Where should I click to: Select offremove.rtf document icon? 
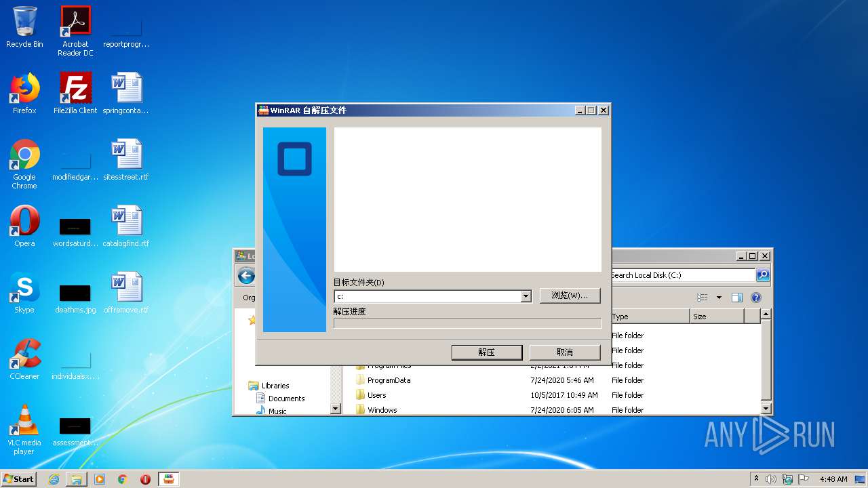coord(126,293)
